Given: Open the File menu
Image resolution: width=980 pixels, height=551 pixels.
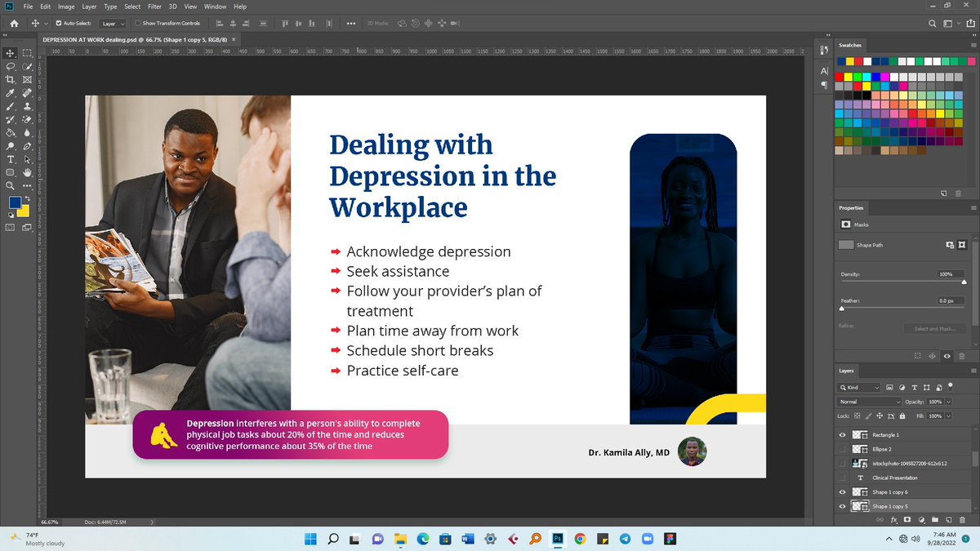Looking at the screenshot, I should click(x=29, y=7).
